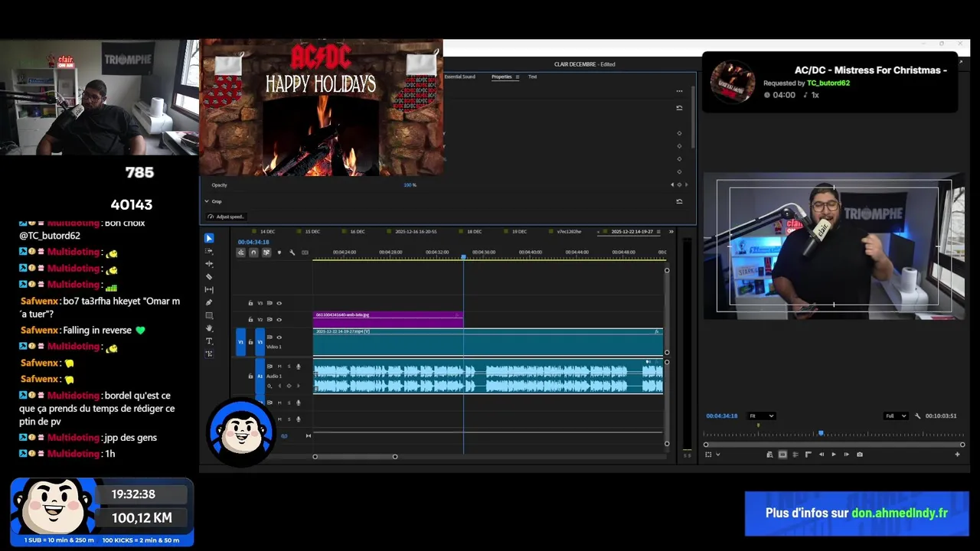The width and height of the screenshot is (980, 551).
Task: Reset the Crop effect parameters
Action: [x=679, y=201]
